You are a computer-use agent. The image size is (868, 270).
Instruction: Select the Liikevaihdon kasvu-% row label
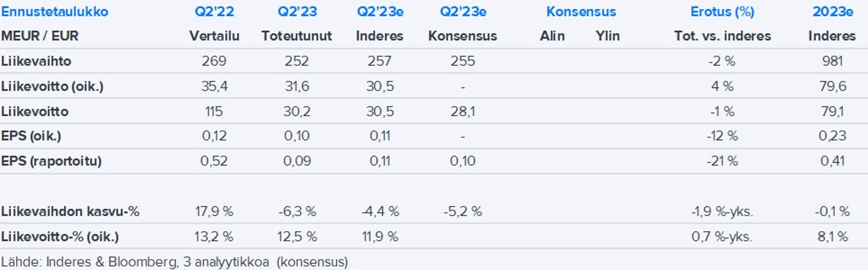pos(70,212)
